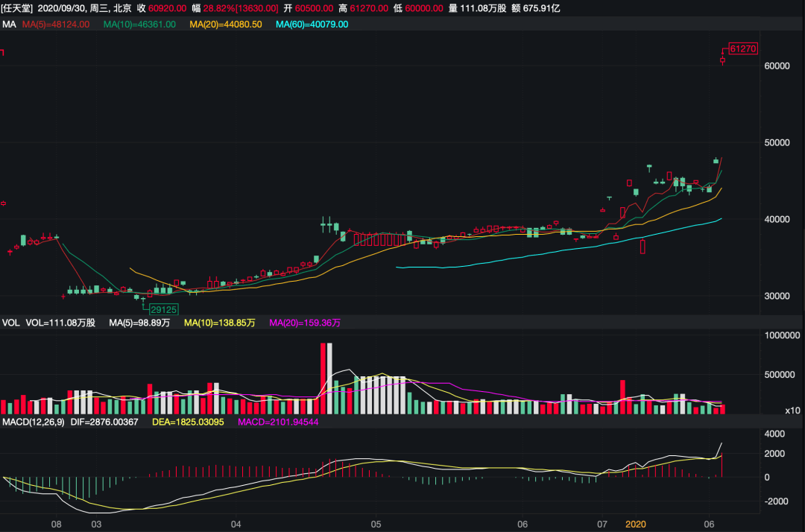Click the high price 高 61270.00
The image size is (805, 532).
364,8
